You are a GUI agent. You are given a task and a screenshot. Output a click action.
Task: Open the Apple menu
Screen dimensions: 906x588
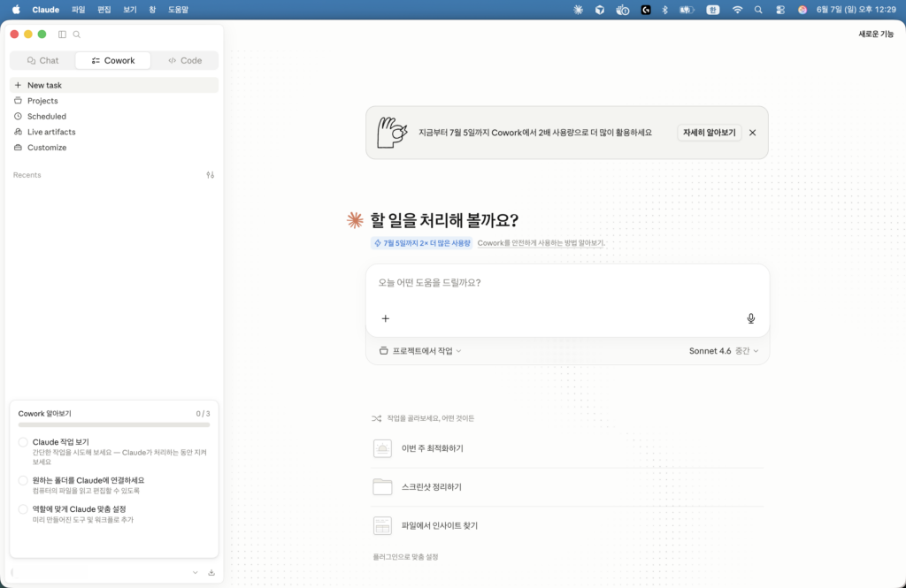pos(16,10)
